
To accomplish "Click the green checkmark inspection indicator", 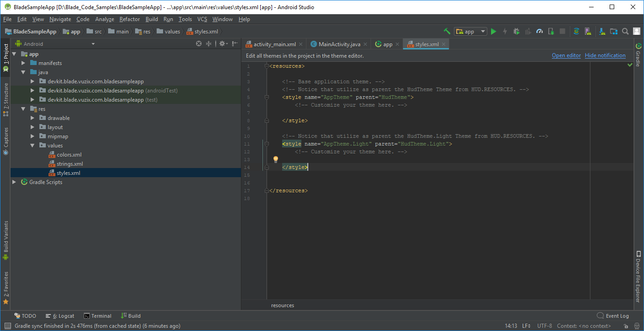I will [630, 65].
